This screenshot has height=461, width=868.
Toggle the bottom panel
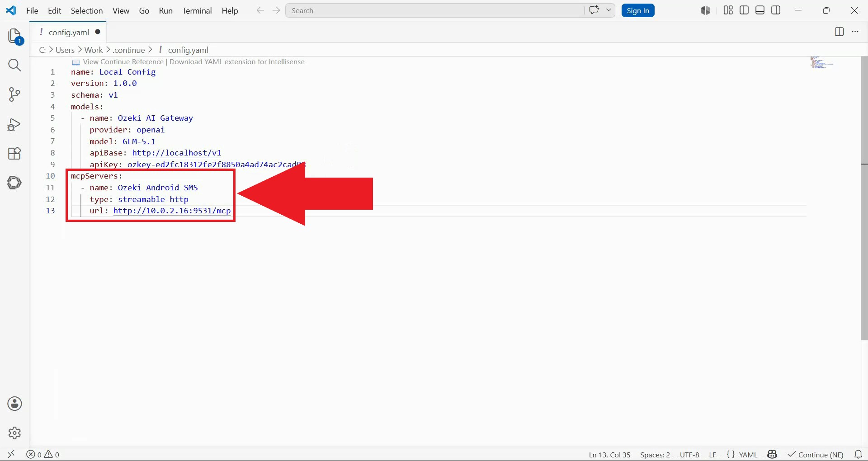[x=760, y=10]
